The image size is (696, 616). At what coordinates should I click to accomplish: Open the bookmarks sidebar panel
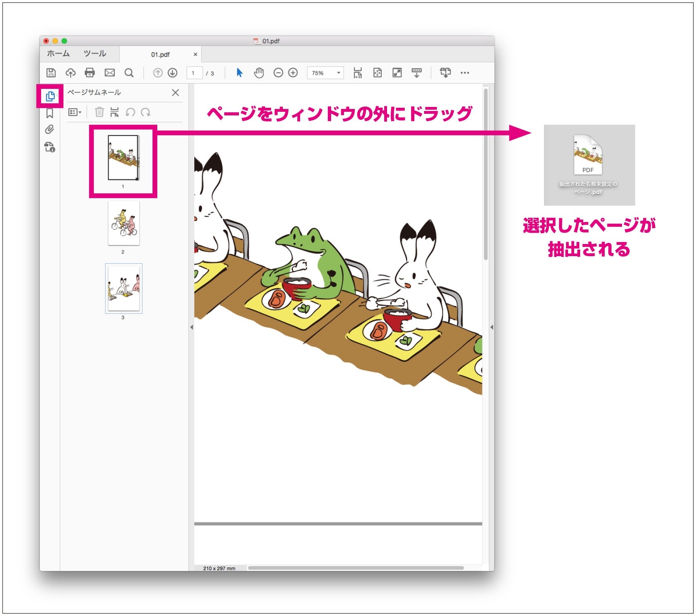click(50, 113)
